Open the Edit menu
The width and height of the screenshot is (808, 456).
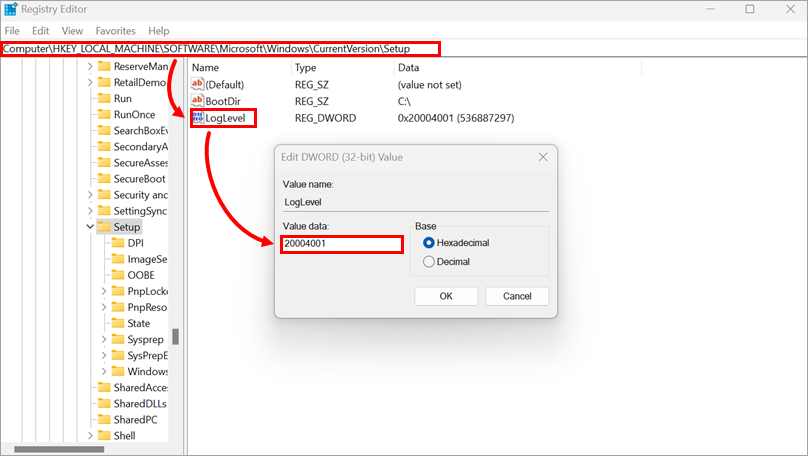point(40,31)
